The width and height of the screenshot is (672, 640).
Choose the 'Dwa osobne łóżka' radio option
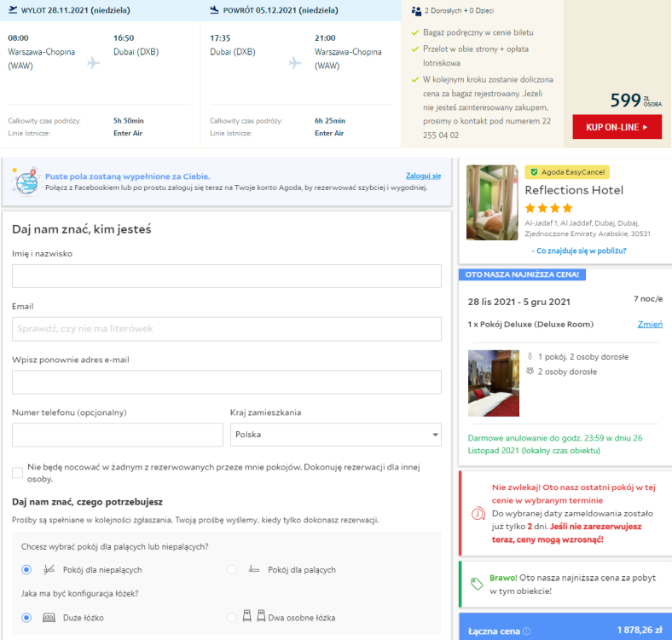231,618
